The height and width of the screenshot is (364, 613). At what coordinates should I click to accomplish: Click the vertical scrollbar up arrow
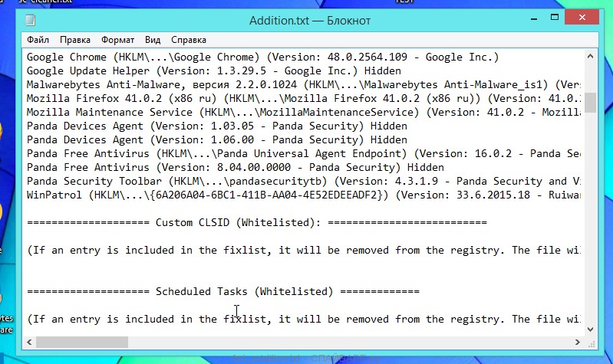pos(590,56)
